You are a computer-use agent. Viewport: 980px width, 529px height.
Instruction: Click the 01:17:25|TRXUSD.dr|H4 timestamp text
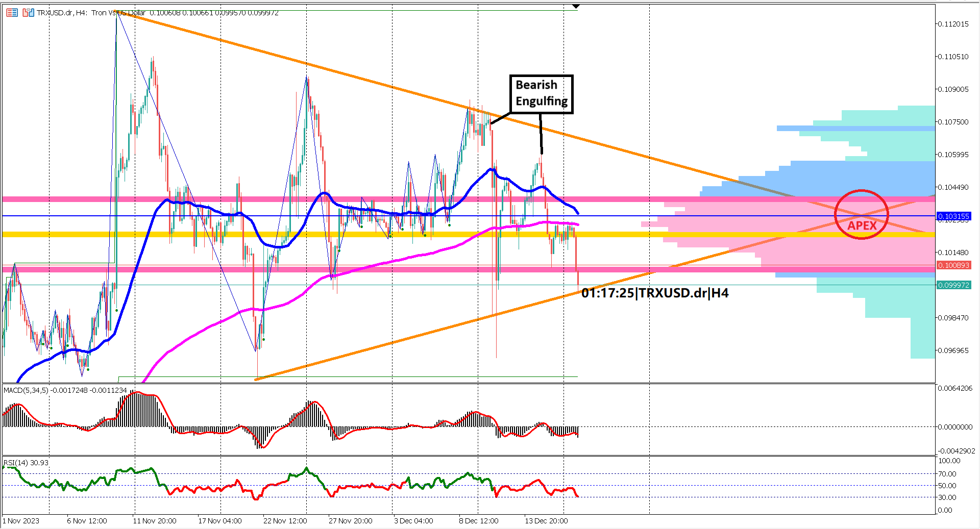(655, 293)
